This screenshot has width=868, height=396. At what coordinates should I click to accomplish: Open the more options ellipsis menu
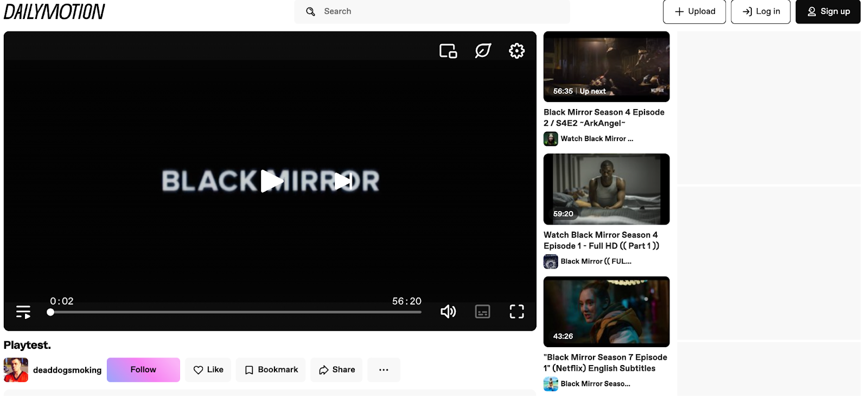click(384, 370)
